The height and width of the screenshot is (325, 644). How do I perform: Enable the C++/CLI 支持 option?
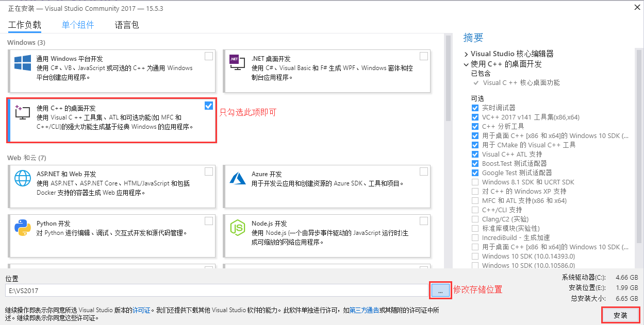[475, 210]
